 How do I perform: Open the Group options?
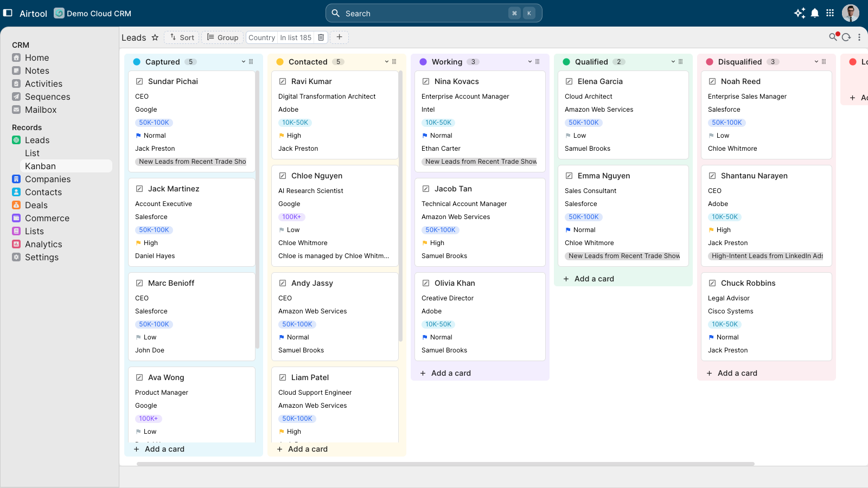222,37
